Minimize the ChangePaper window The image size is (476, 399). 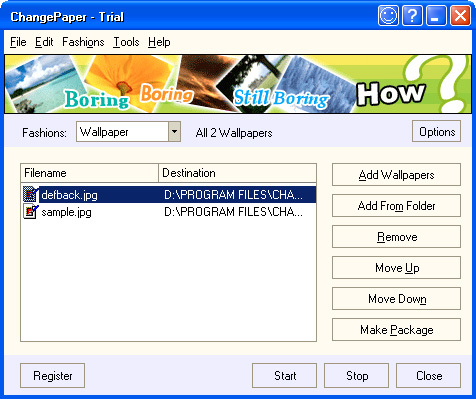point(436,15)
